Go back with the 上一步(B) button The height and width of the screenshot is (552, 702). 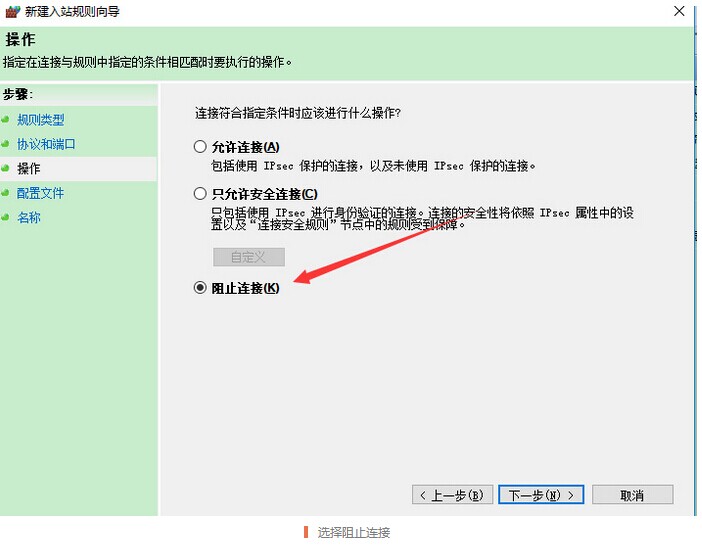(x=452, y=495)
